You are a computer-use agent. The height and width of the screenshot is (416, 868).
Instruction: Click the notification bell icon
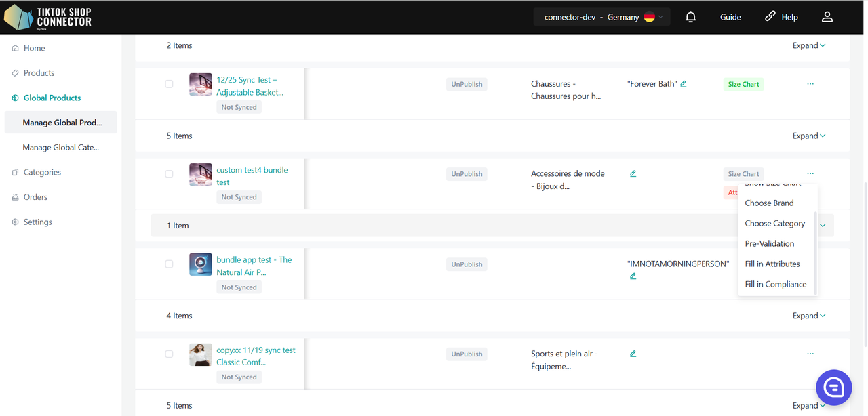pyautogui.click(x=690, y=17)
